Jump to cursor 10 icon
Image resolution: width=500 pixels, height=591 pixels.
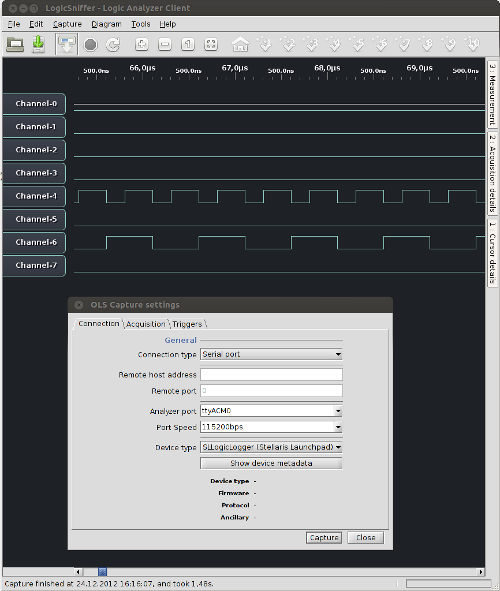point(472,44)
